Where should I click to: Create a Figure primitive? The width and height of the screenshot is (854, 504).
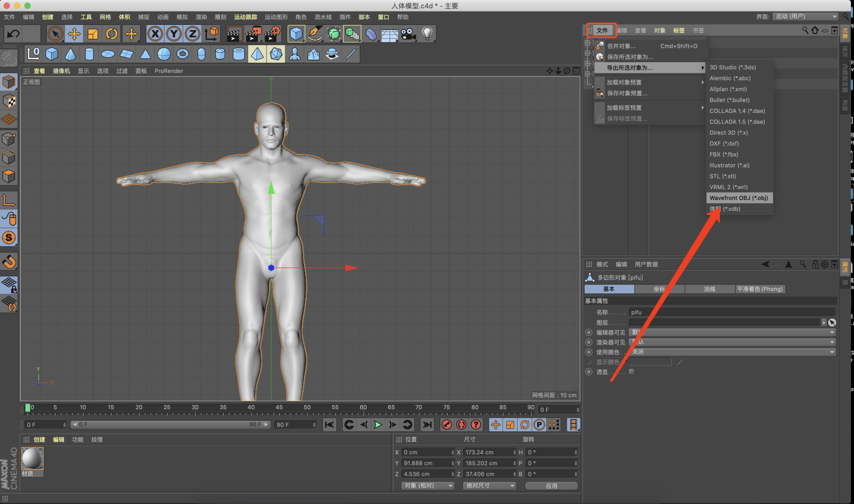[x=294, y=54]
